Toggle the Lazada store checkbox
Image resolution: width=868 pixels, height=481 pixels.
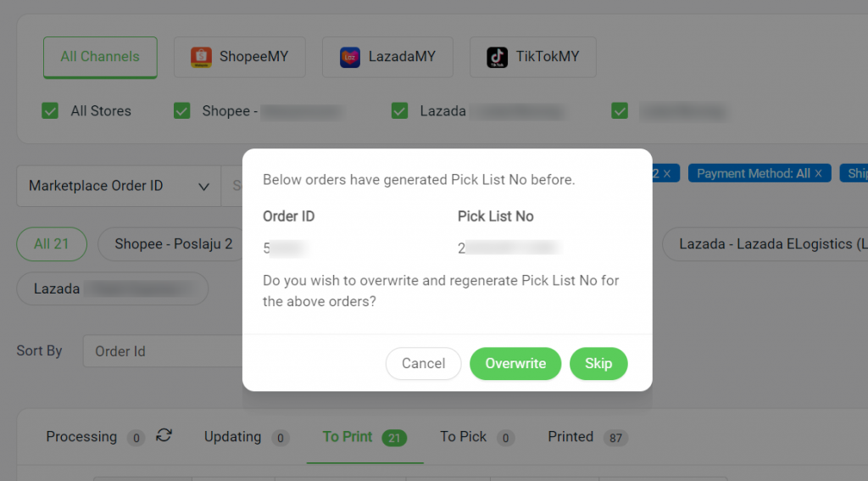400,111
